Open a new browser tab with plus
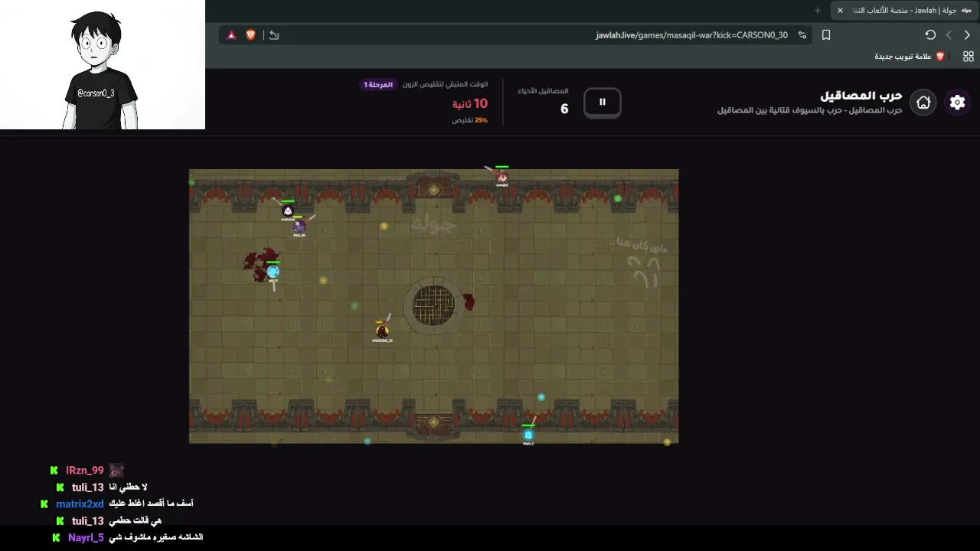 point(818,11)
